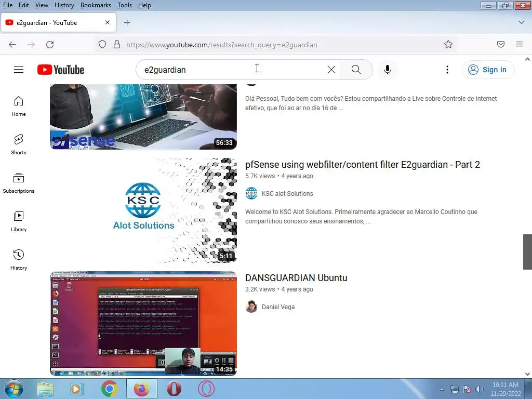The height and width of the screenshot is (399, 532).
Task: Select the e2guardian - YouTube tab
Action: tap(58, 23)
